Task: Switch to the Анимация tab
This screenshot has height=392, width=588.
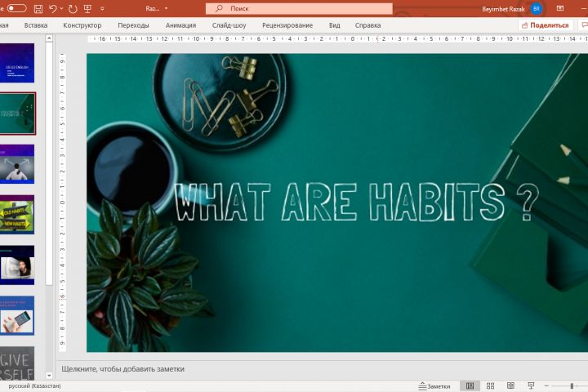Action: coord(180,25)
